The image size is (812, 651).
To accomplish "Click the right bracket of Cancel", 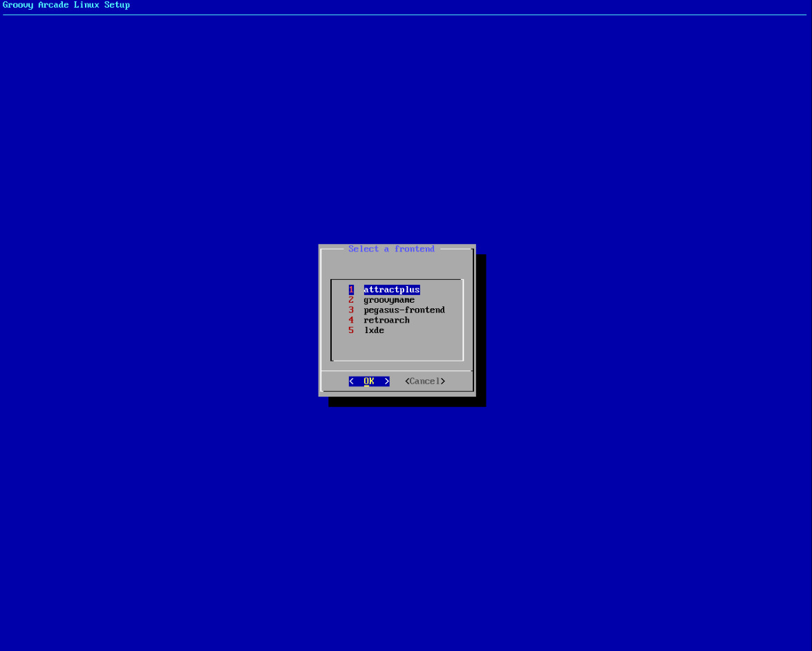I will coord(444,381).
